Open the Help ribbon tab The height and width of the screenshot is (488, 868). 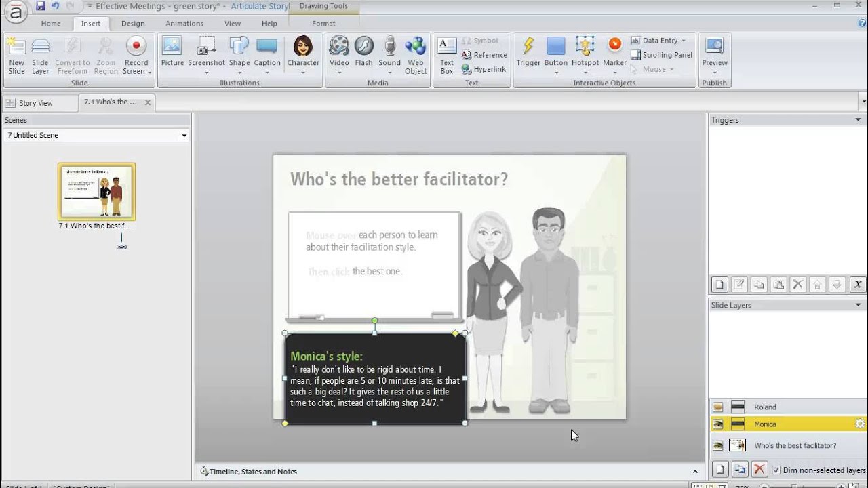pos(269,23)
